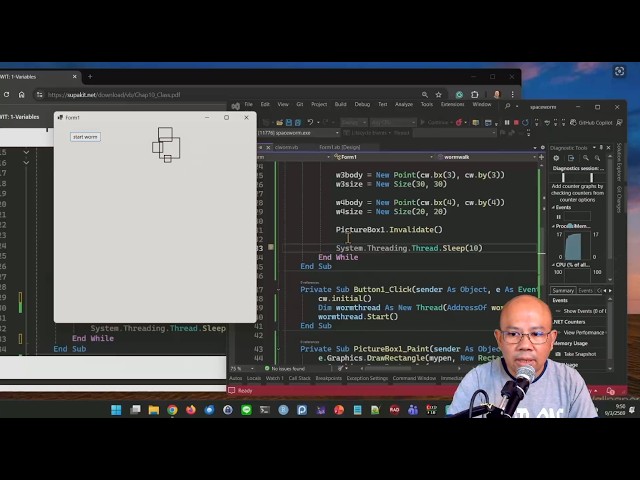Screen dimensions: 640x480
Task: Click the Visual Studio search magnifier icon
Action: tap(507, 106)
